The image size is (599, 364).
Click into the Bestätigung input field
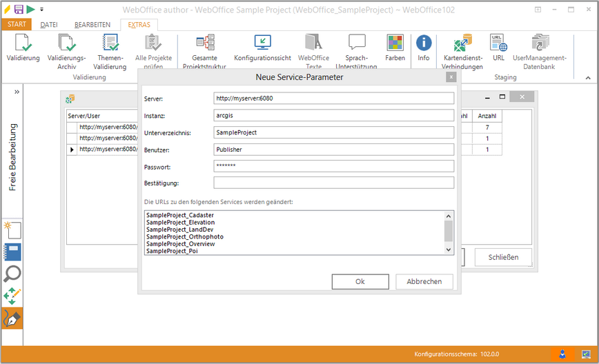(333, 183)
